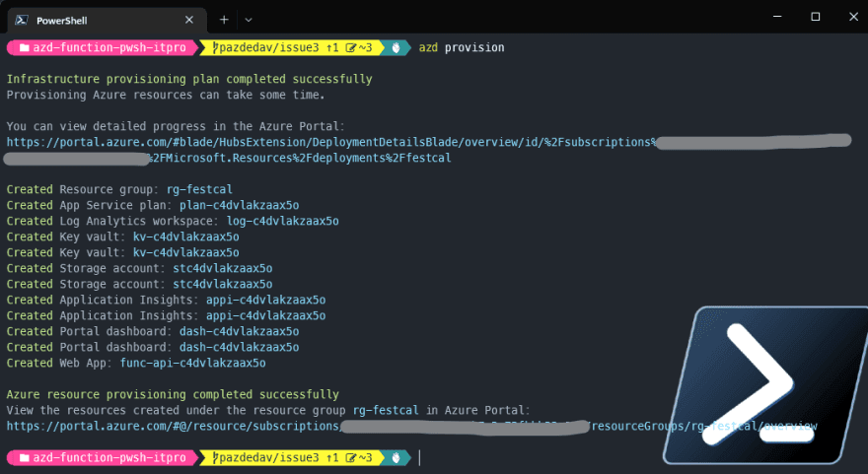Click the first Portal dashboard dash-c4dvlakzaax5o line

pyautogui.click(x=153, y=331)
